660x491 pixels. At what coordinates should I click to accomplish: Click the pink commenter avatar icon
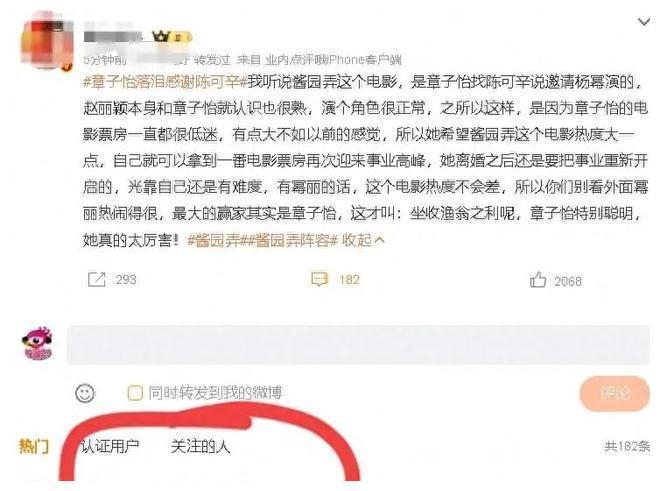(37, 344)
